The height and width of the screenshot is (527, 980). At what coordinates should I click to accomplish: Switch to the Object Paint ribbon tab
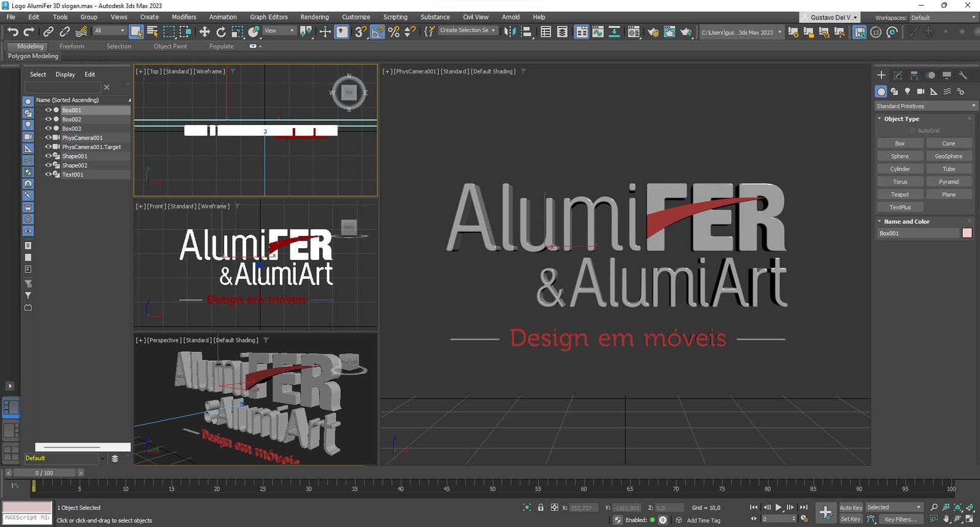[170, 47]
